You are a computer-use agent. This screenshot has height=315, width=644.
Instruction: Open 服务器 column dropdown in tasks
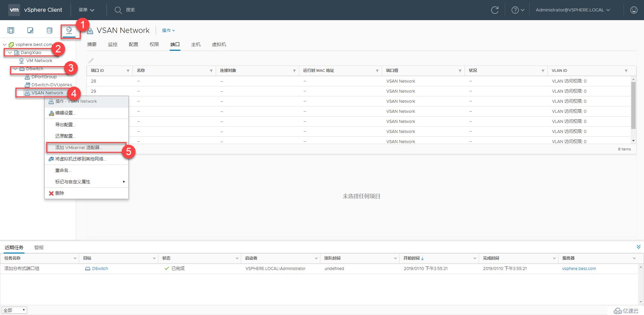pyautogui.click(x=634, y=258)
